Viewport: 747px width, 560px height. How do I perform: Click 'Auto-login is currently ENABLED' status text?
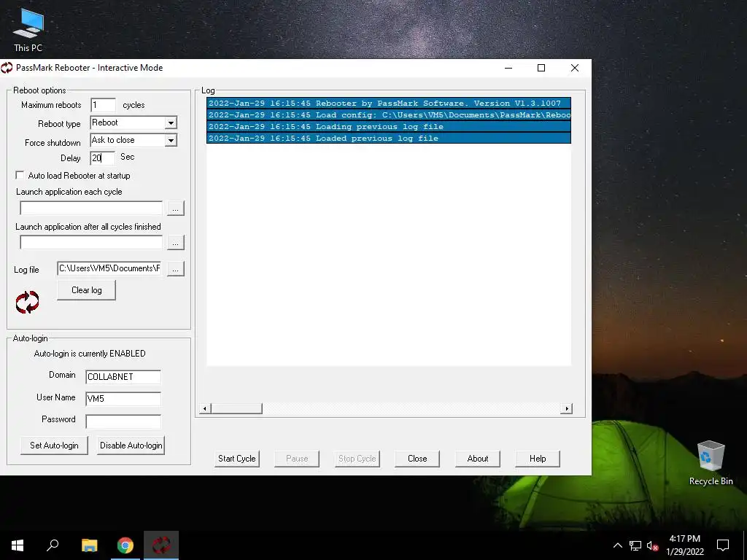(x=90, y=354)
